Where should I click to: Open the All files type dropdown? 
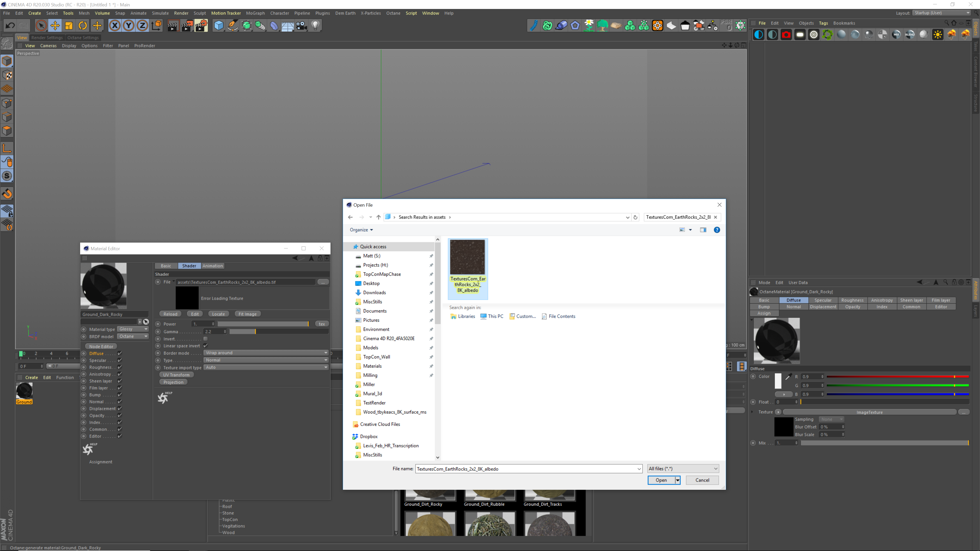pyautogui.click(x=683, y=469)
